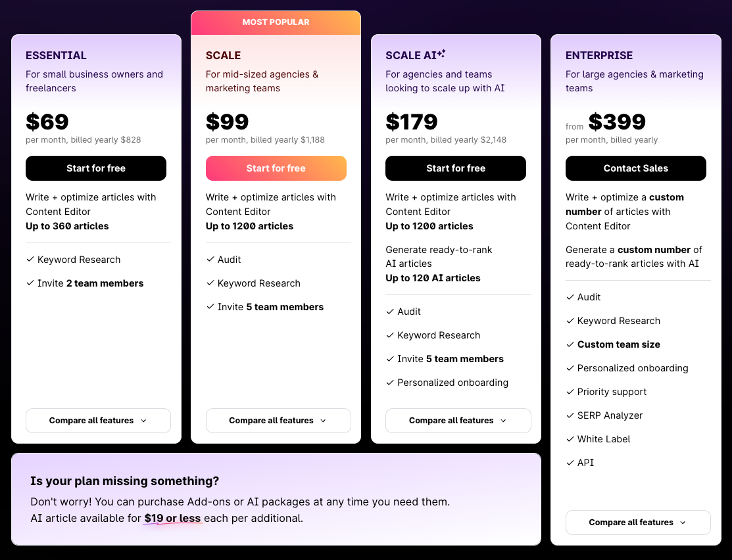Viewport: 732px width, 560px height.
Task: Click the checkmark beside API in Enterprise
Action: pyautogui.click(x=570, y=463)
